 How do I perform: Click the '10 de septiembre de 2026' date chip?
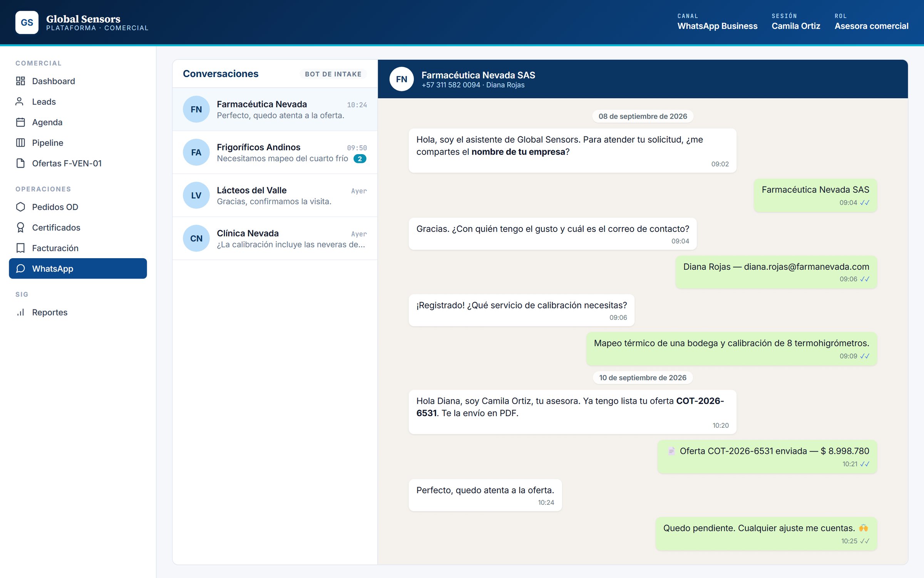tap(643, 378)
